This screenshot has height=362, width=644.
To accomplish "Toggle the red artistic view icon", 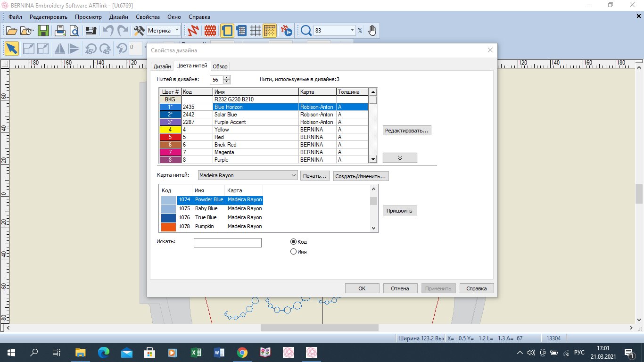I will (210, 31).
